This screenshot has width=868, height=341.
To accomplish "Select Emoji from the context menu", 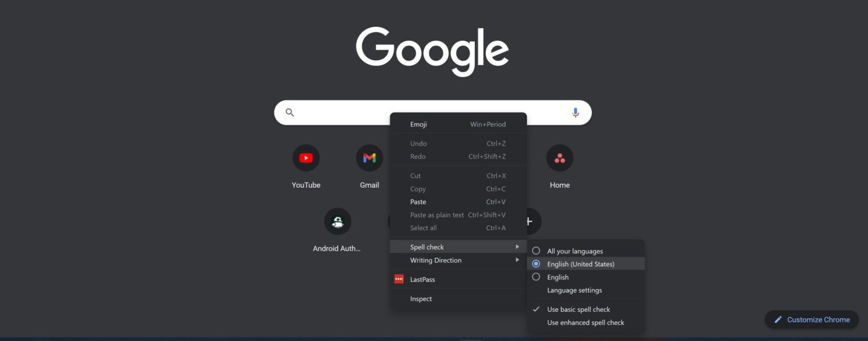I will (418, 124).
